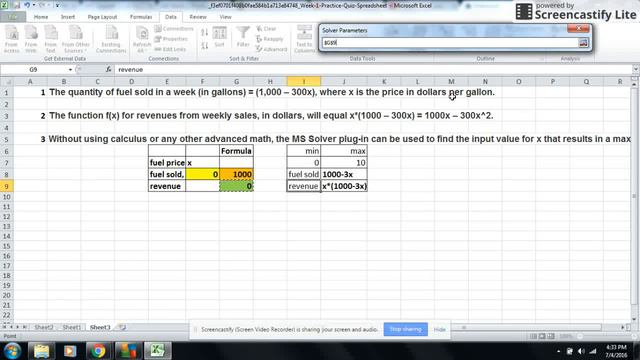Viewport: 640px width, 360px height.
Task: Click the From Access icon
Action: [11, 40]
